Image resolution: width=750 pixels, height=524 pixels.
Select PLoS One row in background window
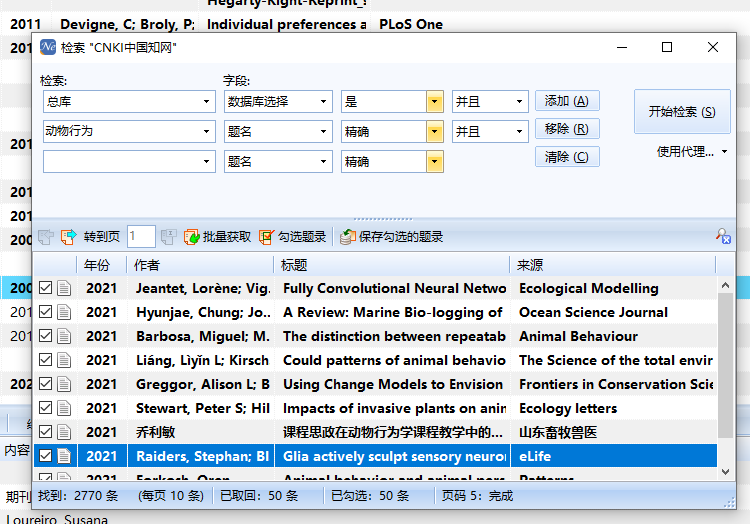375,24
